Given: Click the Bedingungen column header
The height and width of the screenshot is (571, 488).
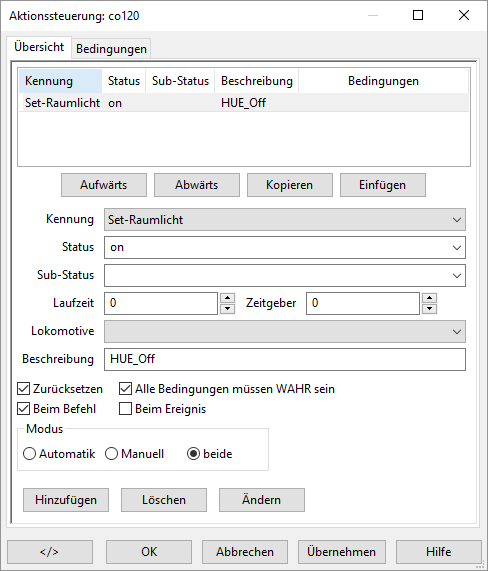Looking at the screenshot, I should pyautogui.click(x=383, y=81).
